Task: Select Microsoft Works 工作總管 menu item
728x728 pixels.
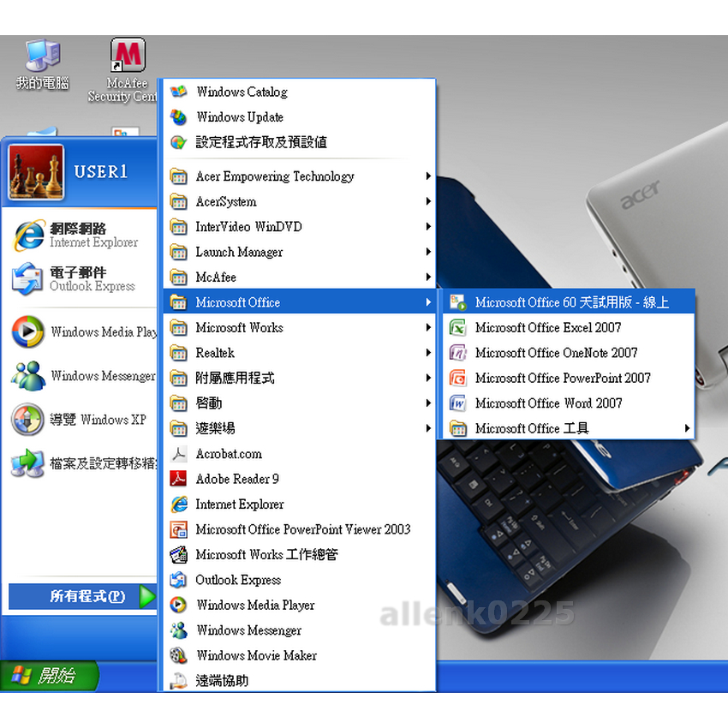Action: click(266, 555)
